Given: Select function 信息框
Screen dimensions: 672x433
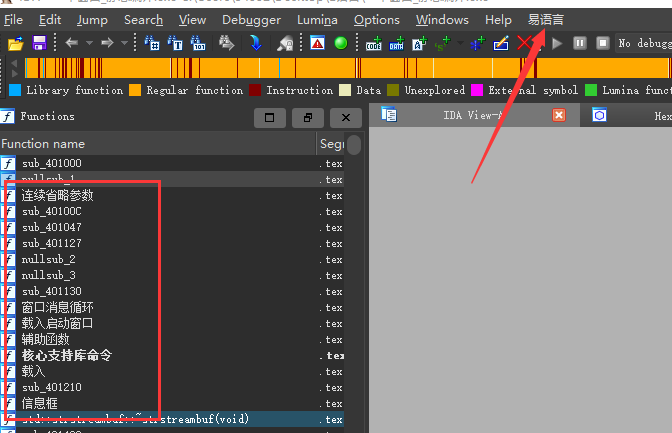Looking at the screenshot, I should tap(172, 403).
